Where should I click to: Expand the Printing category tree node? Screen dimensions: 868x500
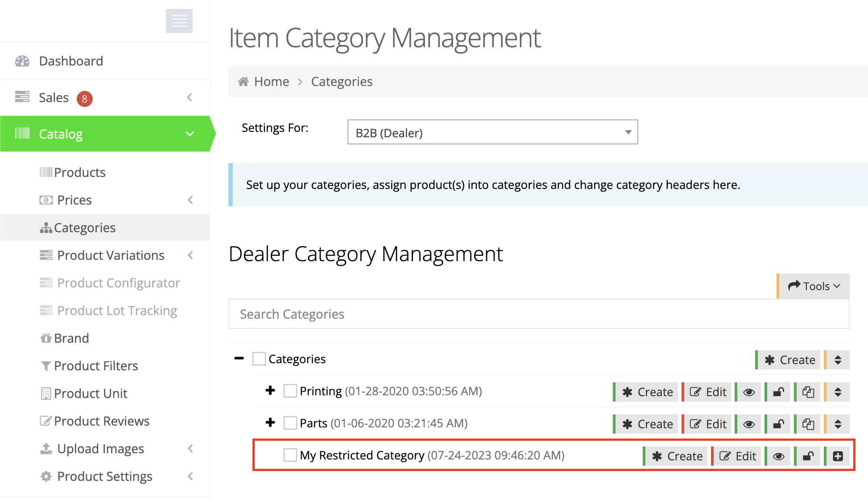(x=270, y=391)
